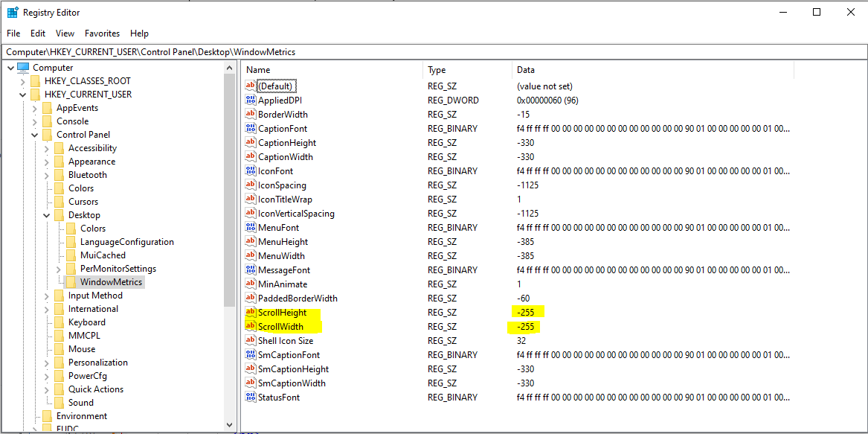Click the registry path address bar
The width and height of the screenshot is (868, 434).
point(434,51)
